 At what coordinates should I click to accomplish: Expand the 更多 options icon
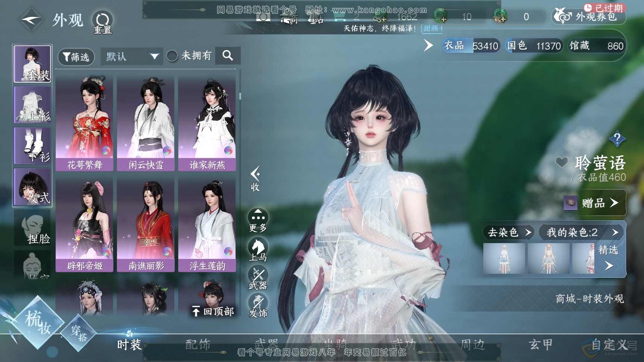[x=258, y=221]
